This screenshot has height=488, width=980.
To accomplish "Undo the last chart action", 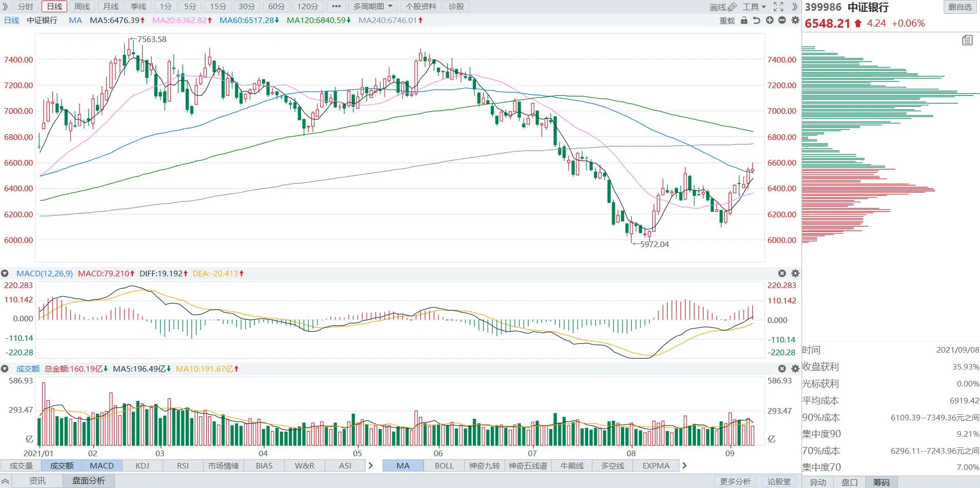I will [x=756, y=21].
